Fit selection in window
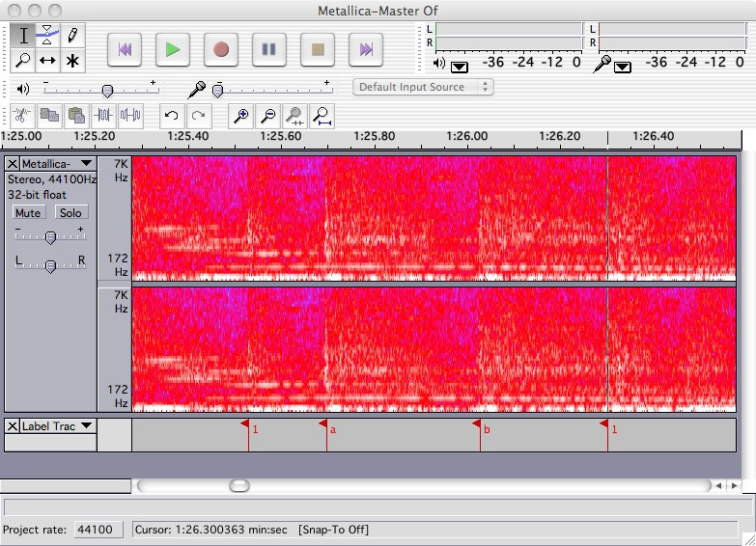 tap(294, 116)
